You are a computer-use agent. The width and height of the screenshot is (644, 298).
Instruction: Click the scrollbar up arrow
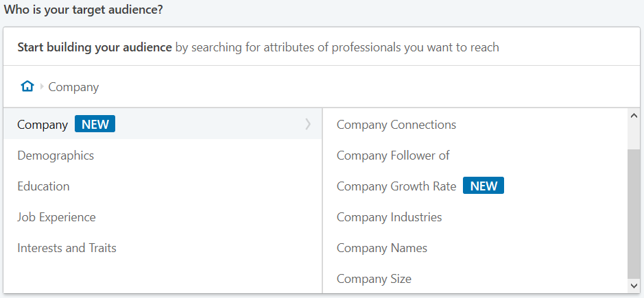click(x=633, y=116)
